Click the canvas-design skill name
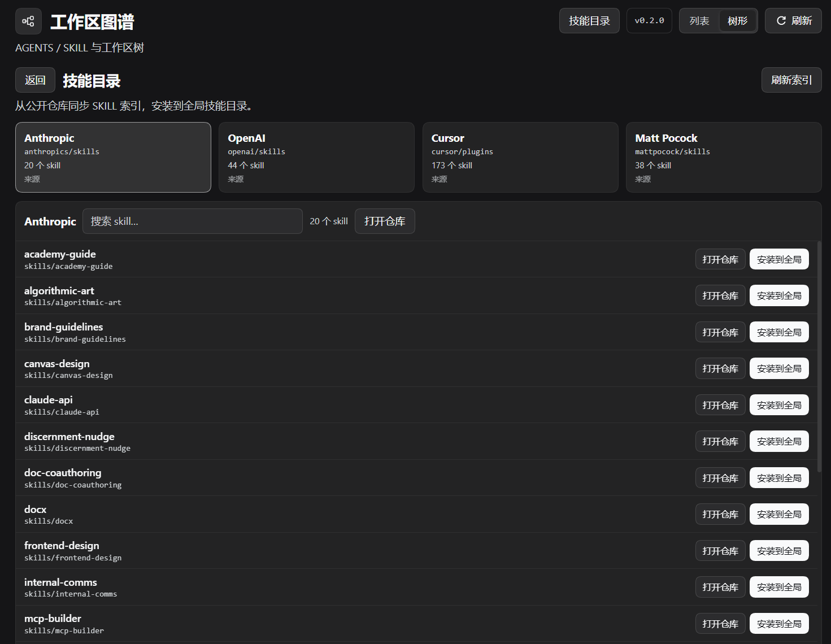831x644 pixels. click(x=57, y=364)
